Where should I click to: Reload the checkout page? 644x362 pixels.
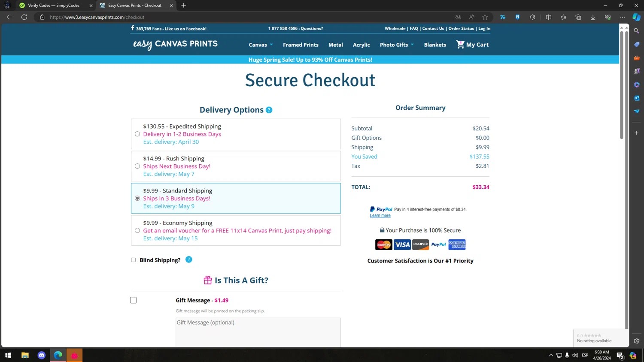pyautogui.click(x=24, y=17)
